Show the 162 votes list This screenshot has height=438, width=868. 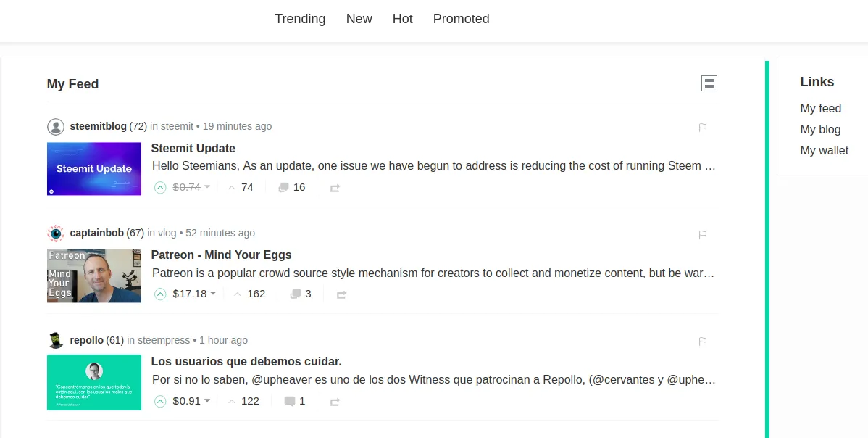point(249,294)
